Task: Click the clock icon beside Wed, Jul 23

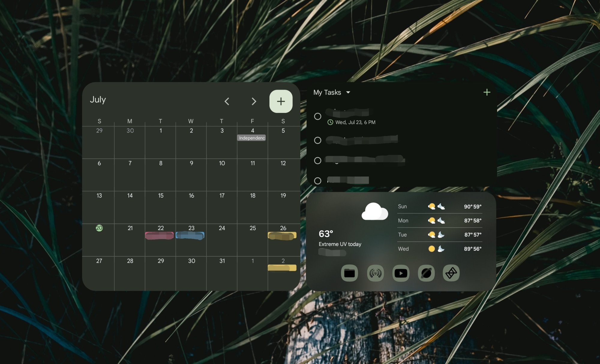Action: (x=330, y=122)
